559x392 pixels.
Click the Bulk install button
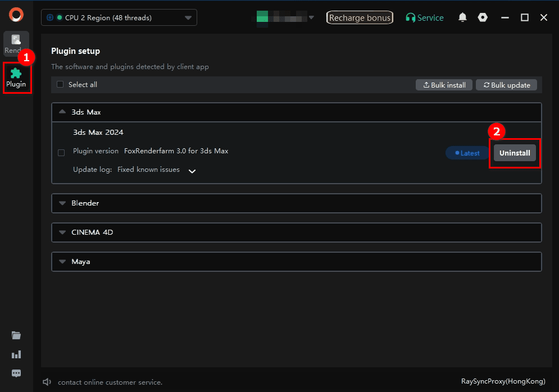(x=444, y=85)
